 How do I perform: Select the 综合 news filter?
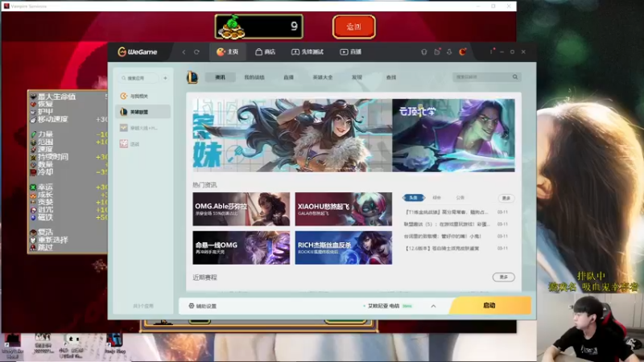point(436,198)
